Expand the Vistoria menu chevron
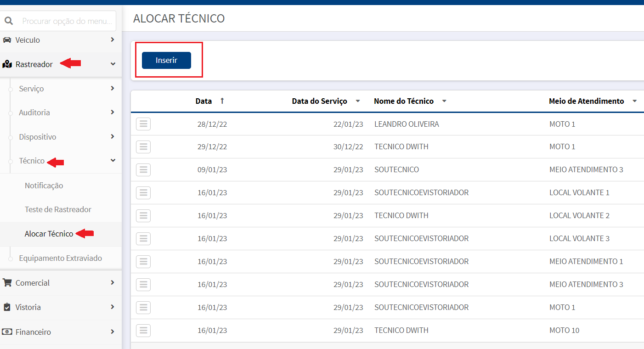The image size is (644, 349). pos(113,307)
